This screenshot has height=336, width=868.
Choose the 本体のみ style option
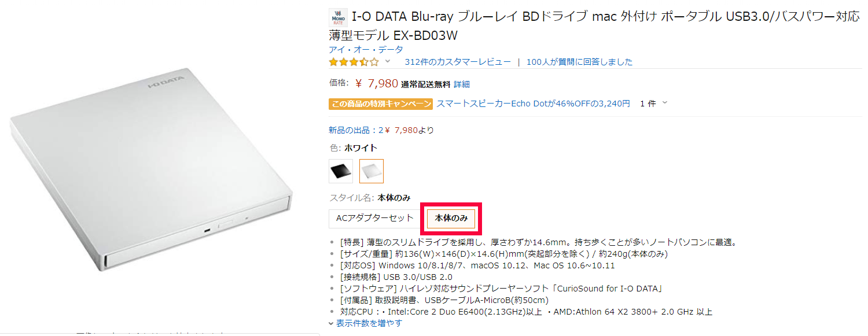pyautogui.click(x=451, y=219)
